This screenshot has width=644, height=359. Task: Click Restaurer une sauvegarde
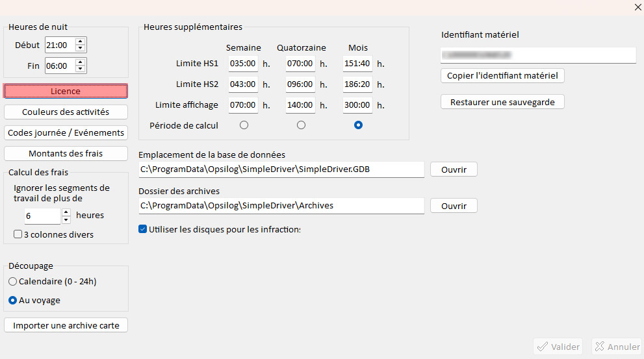(x=502, y=102)
